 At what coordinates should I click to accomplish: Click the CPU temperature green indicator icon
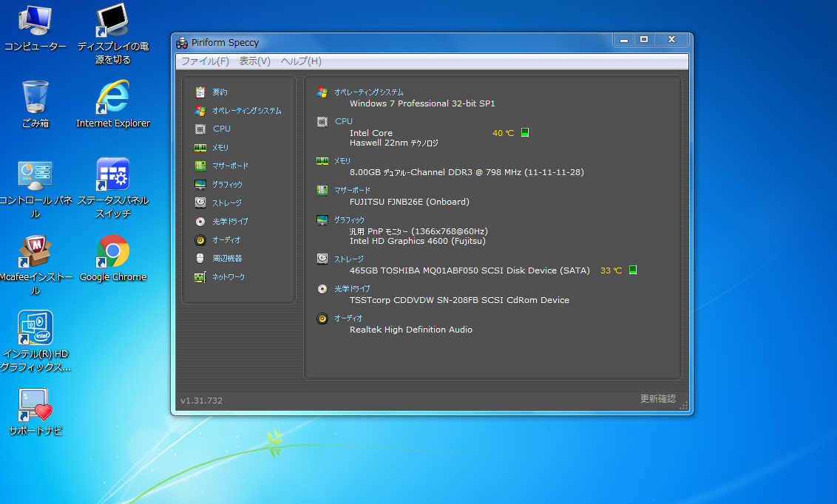(525, 132)
